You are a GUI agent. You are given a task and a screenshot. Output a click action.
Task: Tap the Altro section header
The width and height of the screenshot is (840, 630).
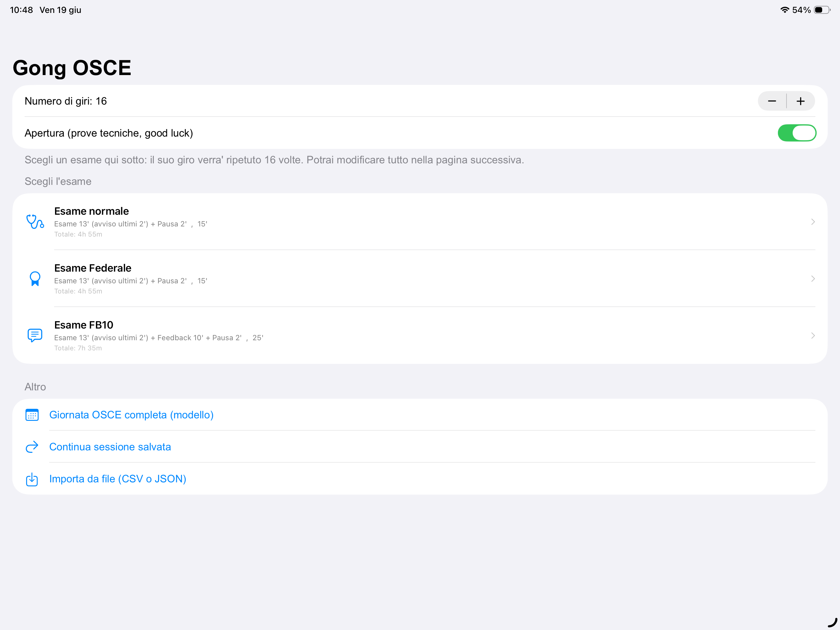35,386
